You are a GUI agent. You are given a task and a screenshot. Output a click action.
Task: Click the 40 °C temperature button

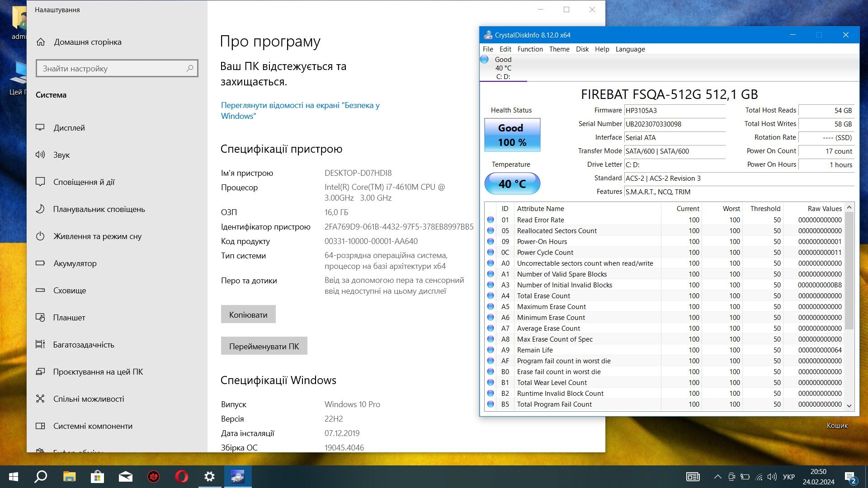pyautogui.click(x=512, y=183)
